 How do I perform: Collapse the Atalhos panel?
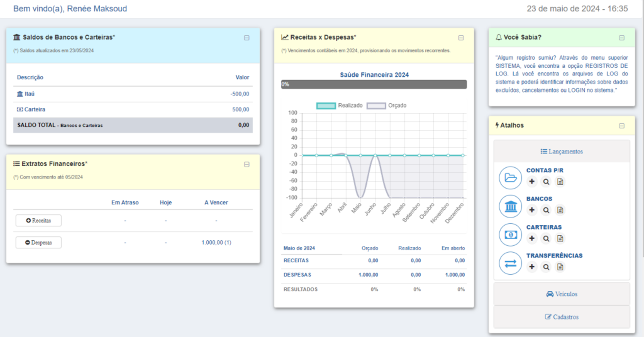click(622, 126)
